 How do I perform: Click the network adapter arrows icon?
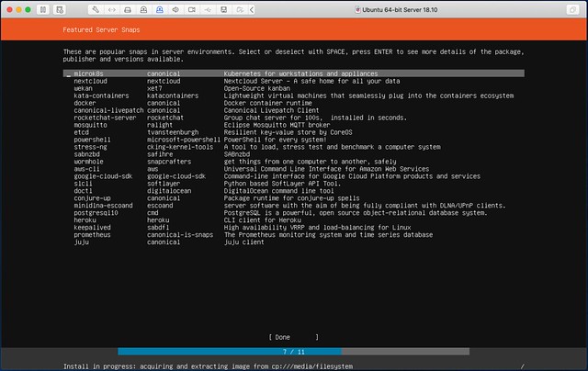pyautogui.click(x=112, y=10)
